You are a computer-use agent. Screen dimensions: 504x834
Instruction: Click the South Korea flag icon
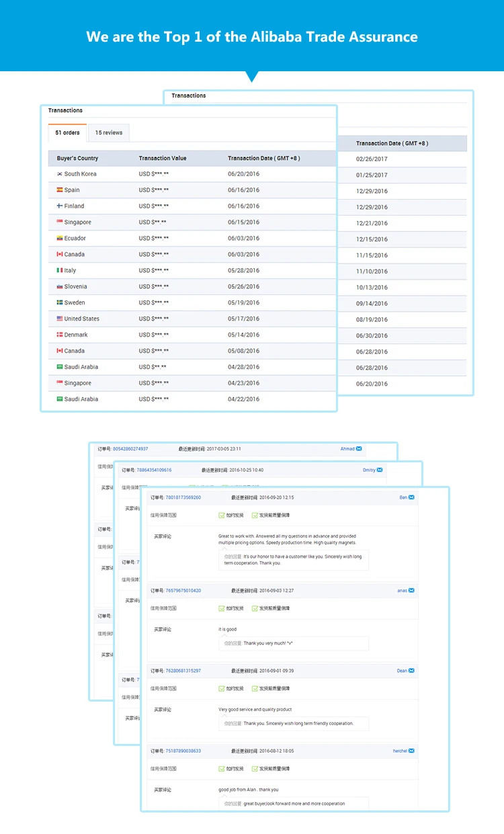click(x=60, y=174)
